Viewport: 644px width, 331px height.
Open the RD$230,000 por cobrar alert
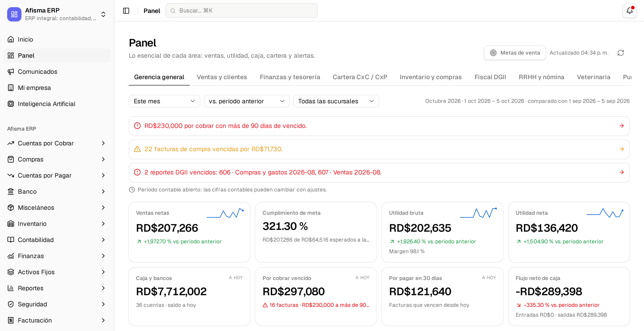[x=379, y=126]
